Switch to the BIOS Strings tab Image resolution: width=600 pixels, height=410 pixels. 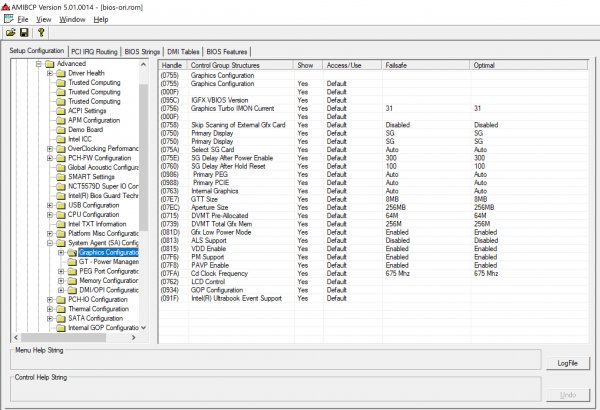142,52
